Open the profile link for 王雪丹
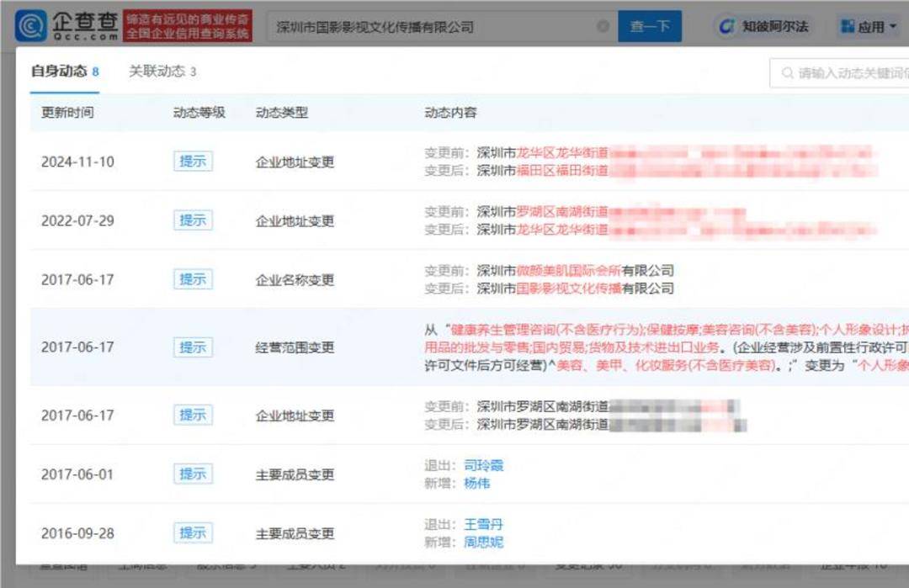Viewport: 909px width, 588px height. (483, 524)
